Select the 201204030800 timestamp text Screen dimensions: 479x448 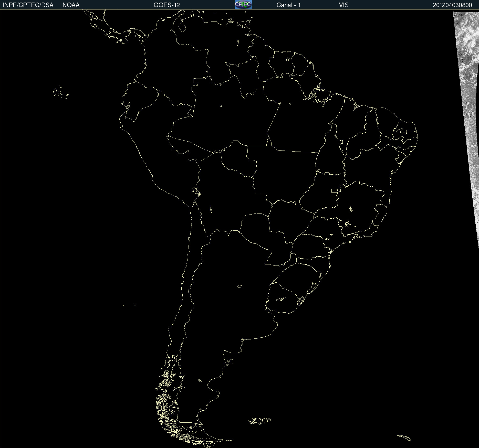pos(452,5)
